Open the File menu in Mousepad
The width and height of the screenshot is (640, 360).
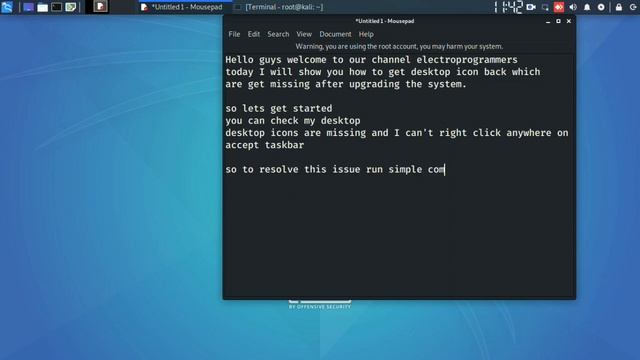pos(234,34)
